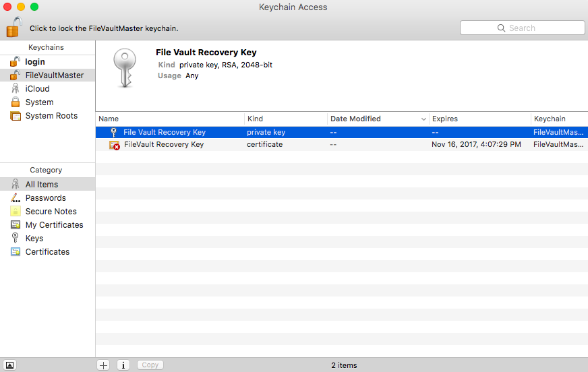
Task: Sort by the Name column header
Action: coord(170,119)
